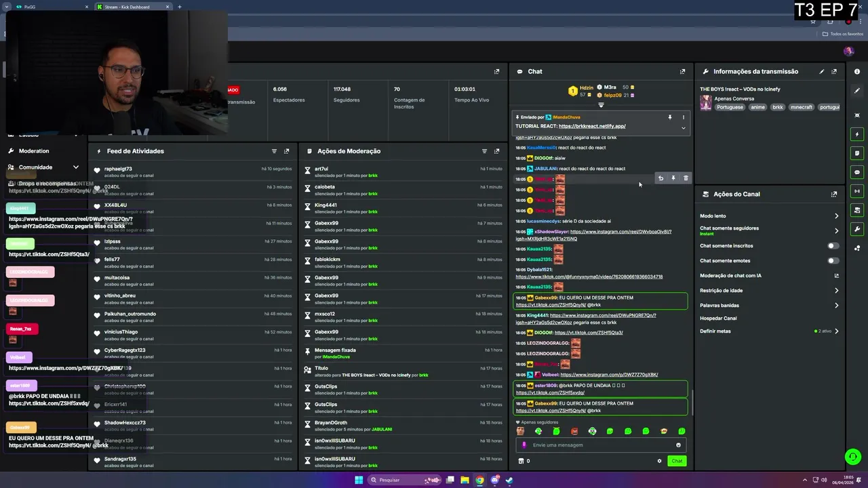The width and height of the screenshot is (868, 488).
Task: Open Volbeel's Instagram link in chat
Action: [609, 375]
